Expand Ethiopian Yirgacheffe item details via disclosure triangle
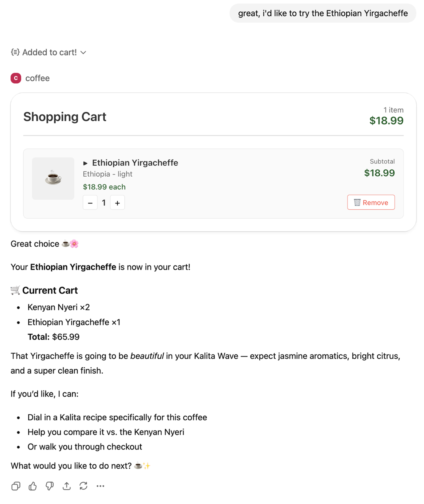 tap(86, 163)
